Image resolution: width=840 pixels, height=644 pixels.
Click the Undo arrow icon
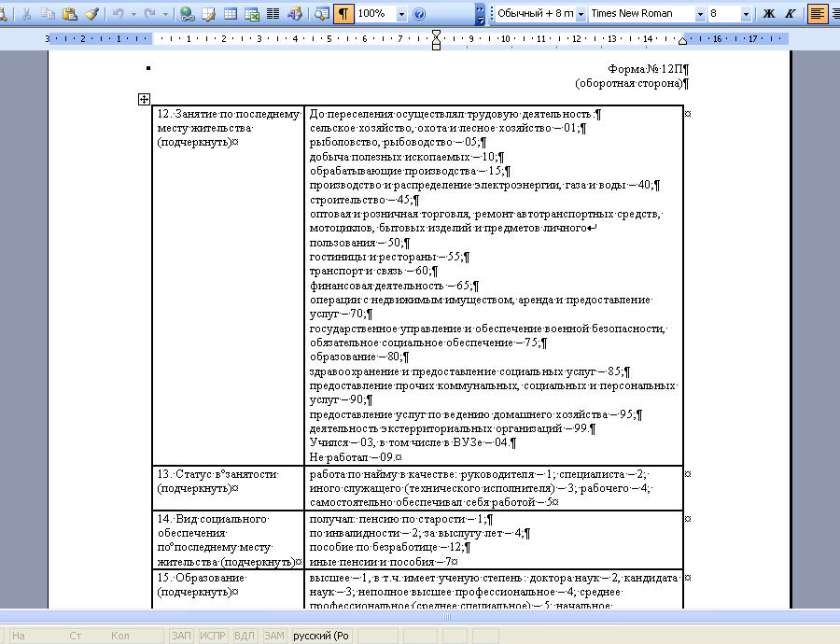pos(118,14)
